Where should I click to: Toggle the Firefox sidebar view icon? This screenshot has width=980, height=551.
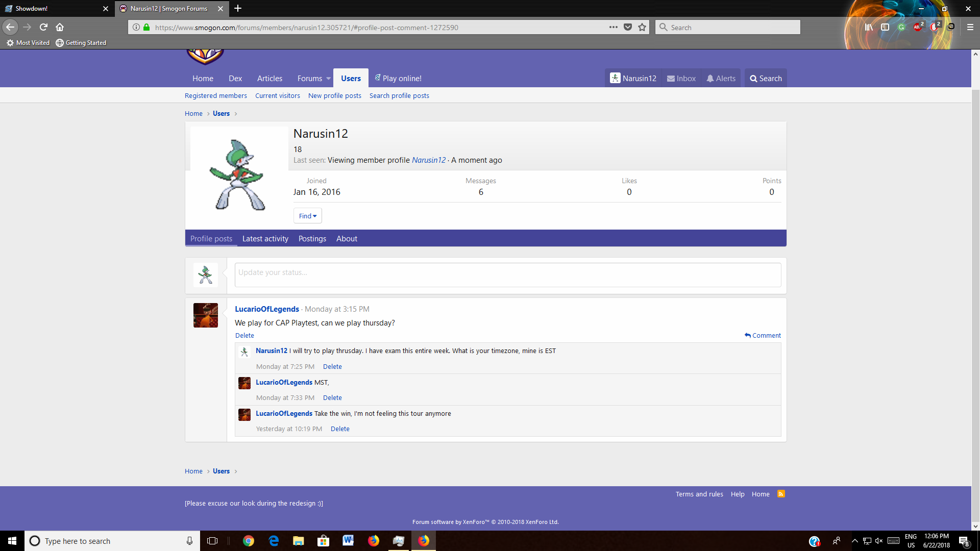(885, 27)
